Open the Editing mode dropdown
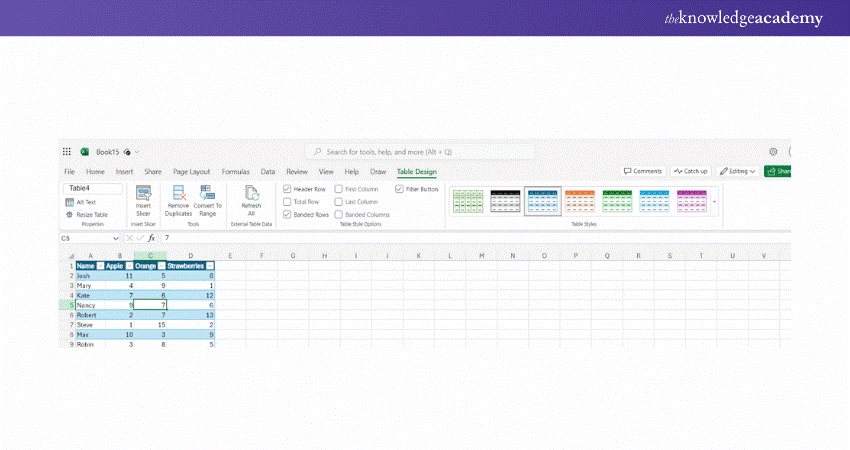This screenshot has height=450, width=850. pyautogui.click(x=738, y=171)
